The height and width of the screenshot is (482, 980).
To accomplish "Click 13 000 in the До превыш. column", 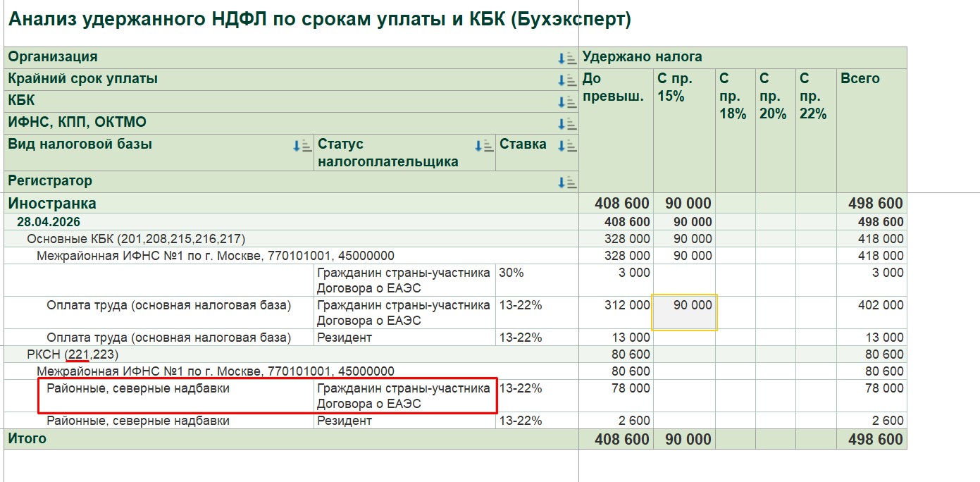I will coord(616,338).
